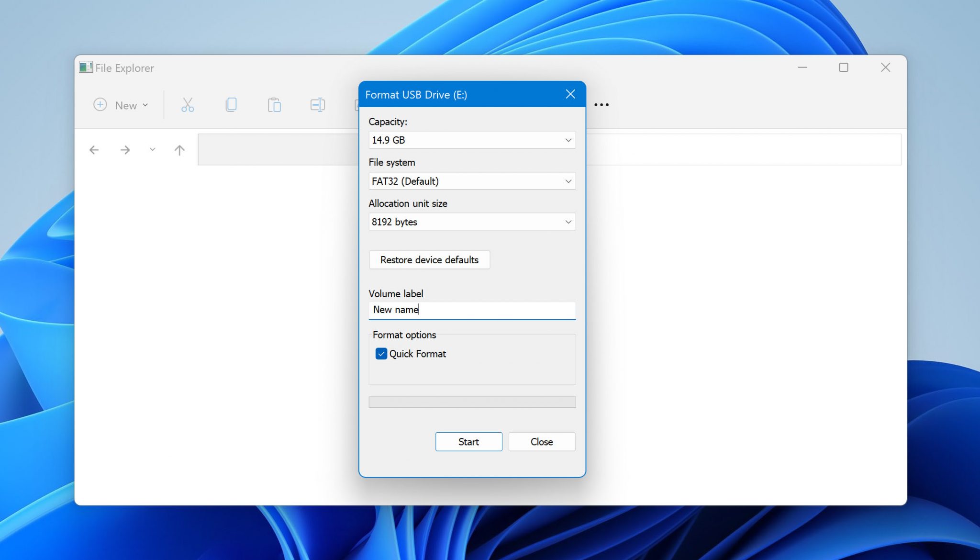980x560 pixels.
Task: Click the Back navigation arrow
Action: click(94, 149)
